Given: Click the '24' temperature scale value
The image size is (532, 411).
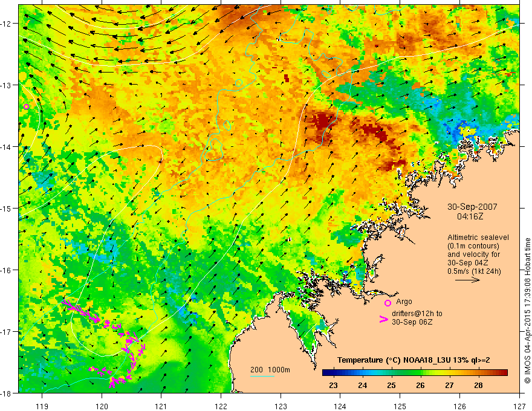Looking at the screenshot, I should [x=362, y=385].
